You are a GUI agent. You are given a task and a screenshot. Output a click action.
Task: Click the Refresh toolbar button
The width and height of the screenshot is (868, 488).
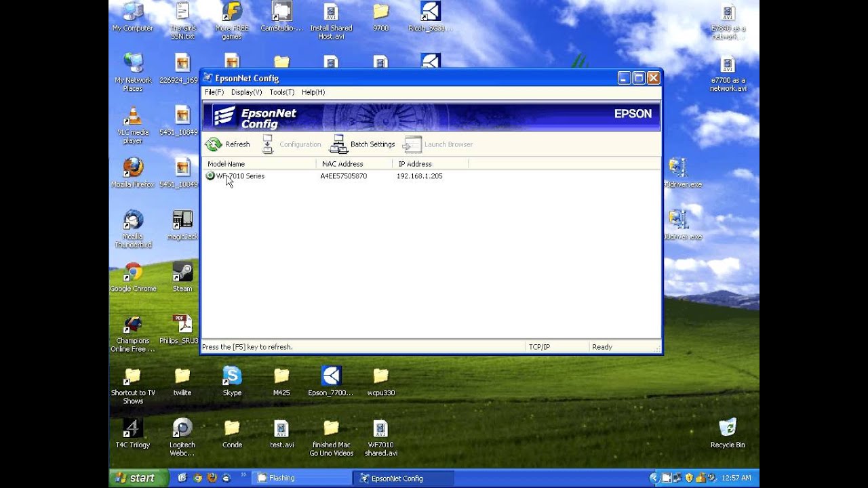[x=228, y=144]
